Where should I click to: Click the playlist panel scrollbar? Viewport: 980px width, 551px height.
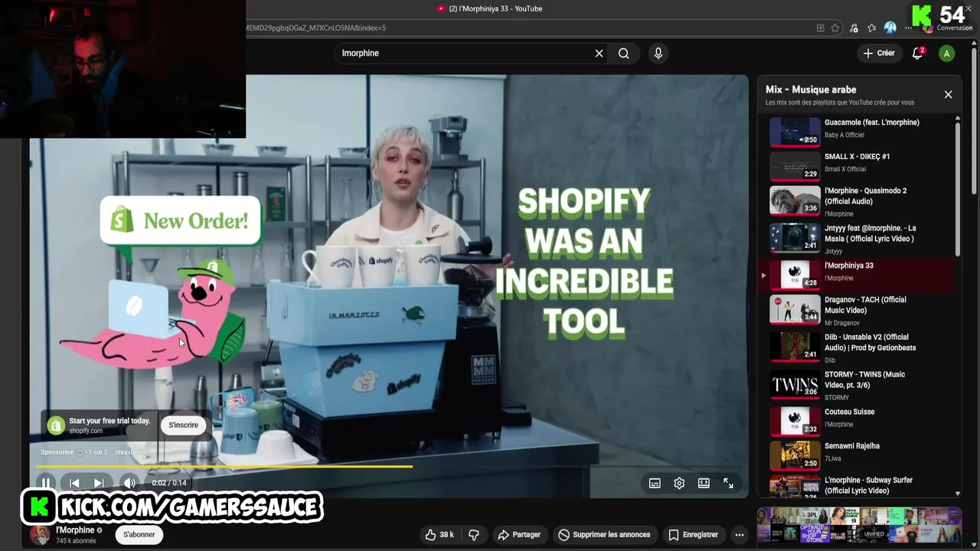(957, 189)
